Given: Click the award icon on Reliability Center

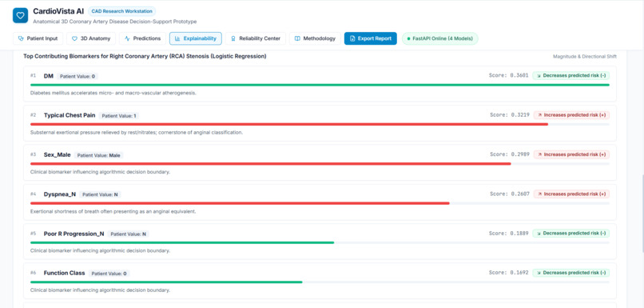Looking at the screenshot, I should (x=233, y=38).
